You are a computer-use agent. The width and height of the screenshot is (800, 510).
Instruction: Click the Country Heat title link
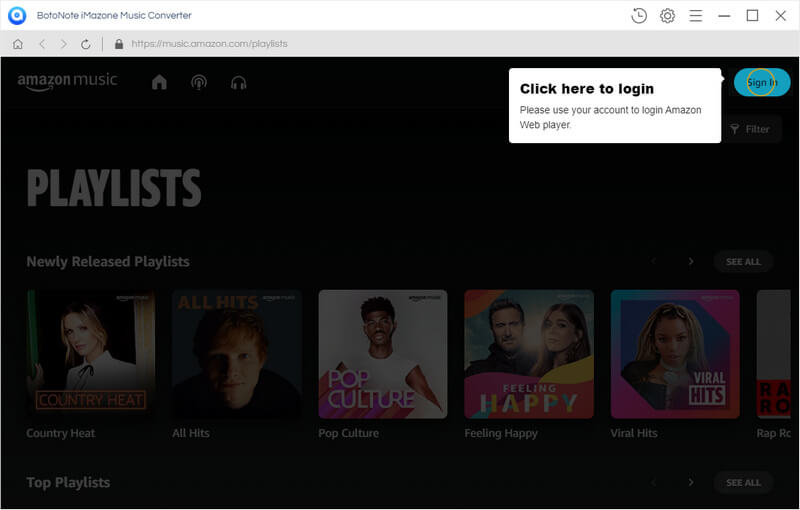click(61, 433)
